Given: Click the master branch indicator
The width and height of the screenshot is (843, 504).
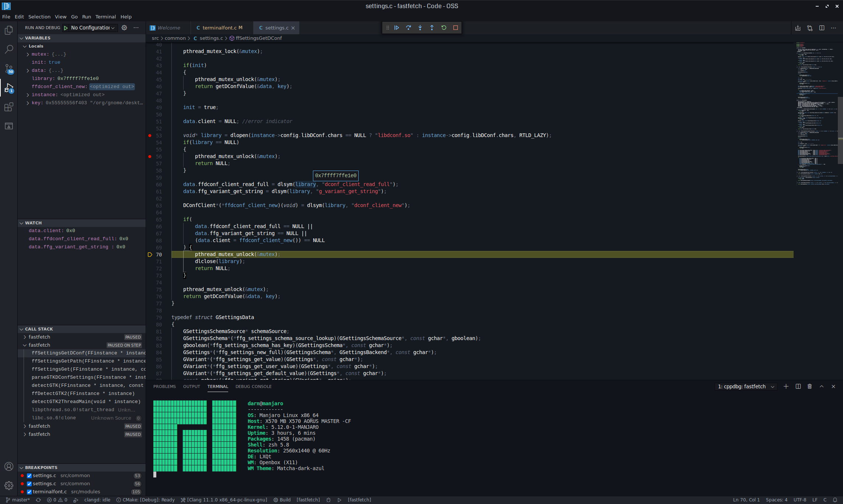Looking at the screenshot, I should 17,500.
